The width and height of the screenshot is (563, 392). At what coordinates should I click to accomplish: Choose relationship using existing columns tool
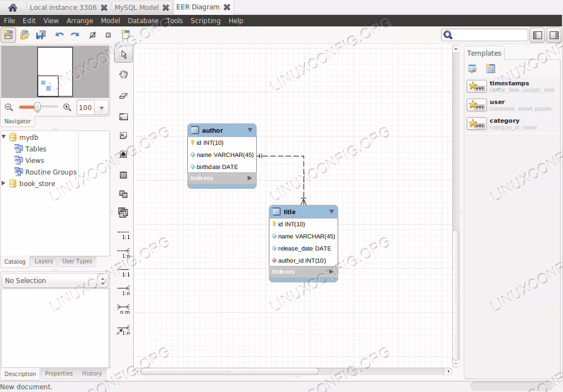(123, 331)
